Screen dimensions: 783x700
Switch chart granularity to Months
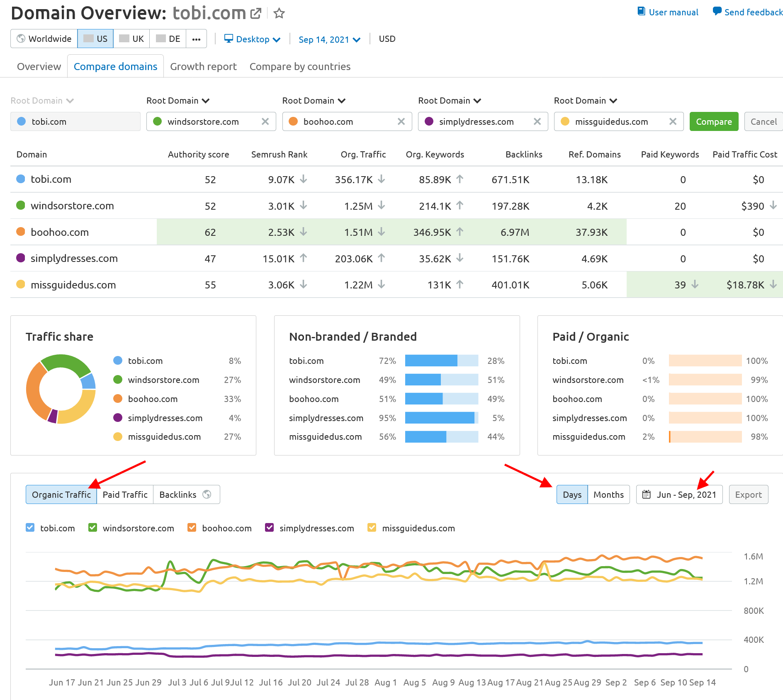tap(608, 494)
